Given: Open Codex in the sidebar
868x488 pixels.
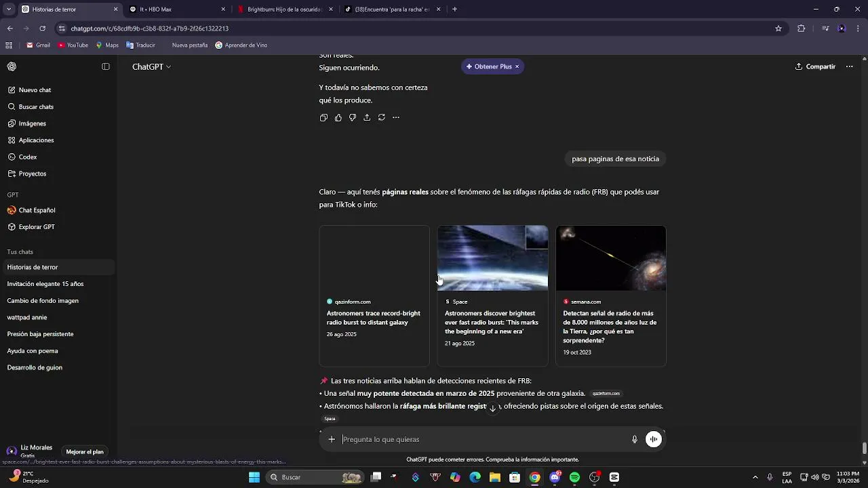Looking at the screenshot, I should pos(58,157).
